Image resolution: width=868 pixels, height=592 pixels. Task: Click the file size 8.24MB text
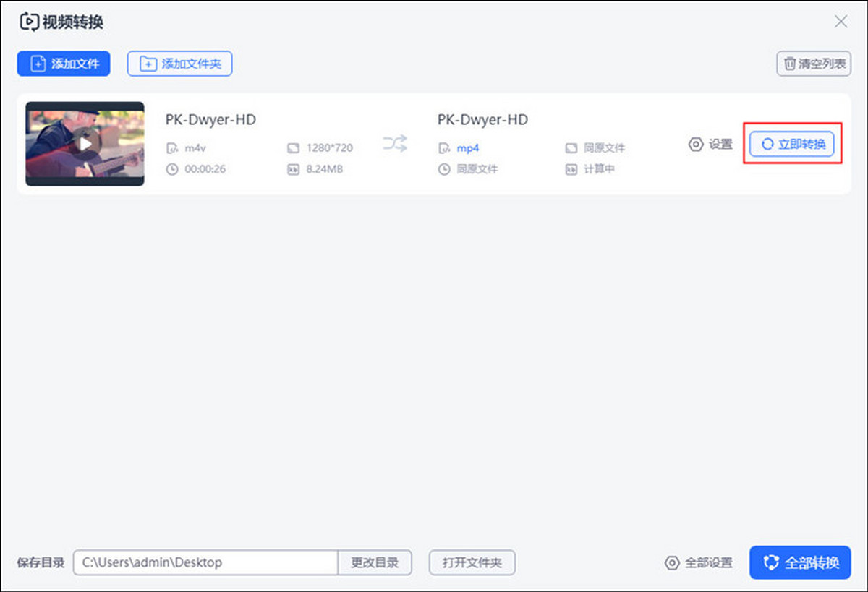(x=324, y=169)
